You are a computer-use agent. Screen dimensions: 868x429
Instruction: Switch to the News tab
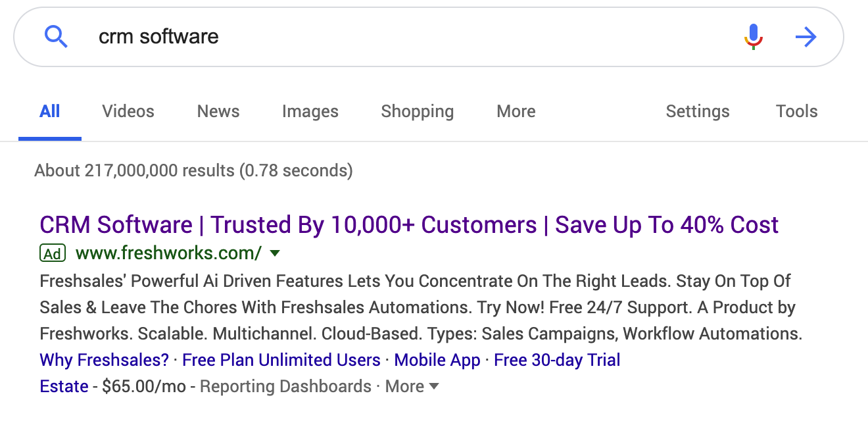pyautogui.click(x=218, y=112)
